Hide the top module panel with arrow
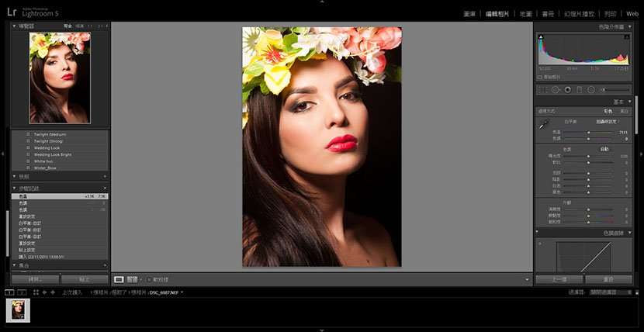Screen dimensions: 644x332 [322, 2]
